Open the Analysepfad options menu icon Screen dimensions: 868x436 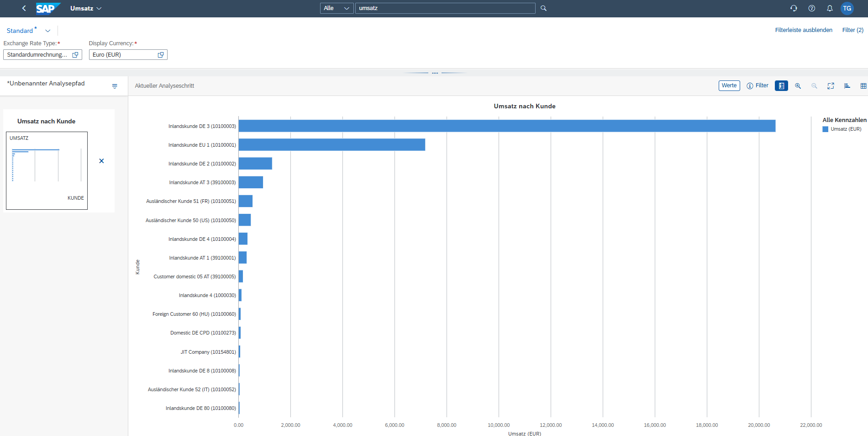pos(115,85)
